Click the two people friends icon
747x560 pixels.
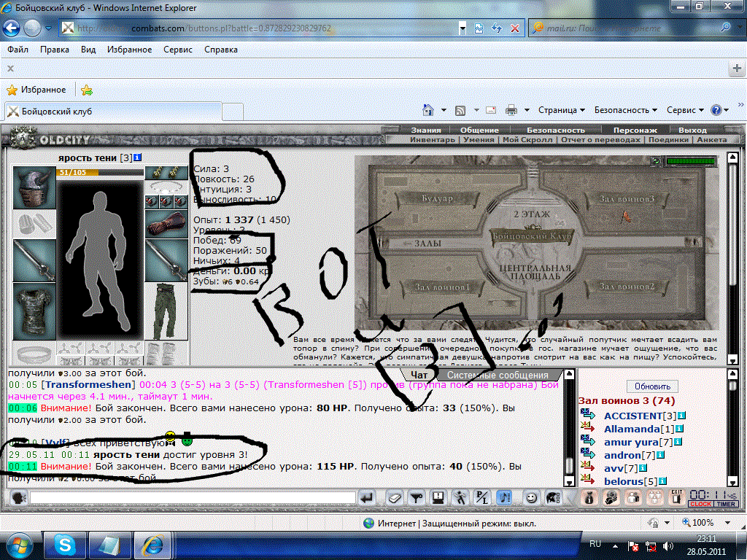[633, 498]
